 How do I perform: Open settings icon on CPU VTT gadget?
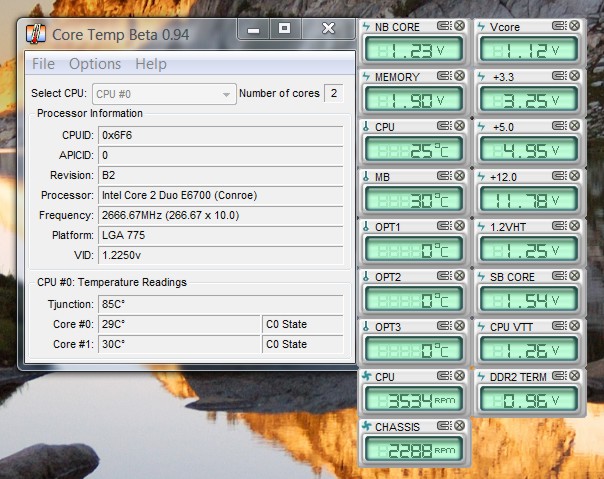point(559,326)
